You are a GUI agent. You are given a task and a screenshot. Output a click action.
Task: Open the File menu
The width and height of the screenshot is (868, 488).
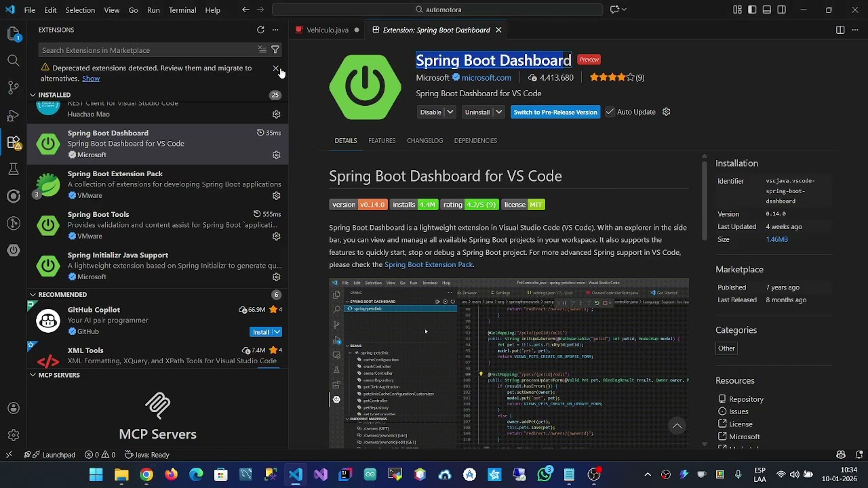(x=30, y=10)
